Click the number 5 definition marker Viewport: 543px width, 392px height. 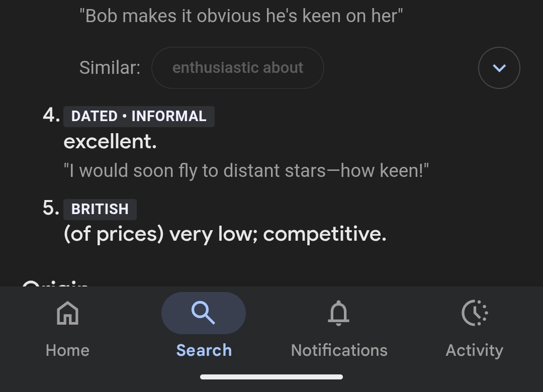click(51, 208)
